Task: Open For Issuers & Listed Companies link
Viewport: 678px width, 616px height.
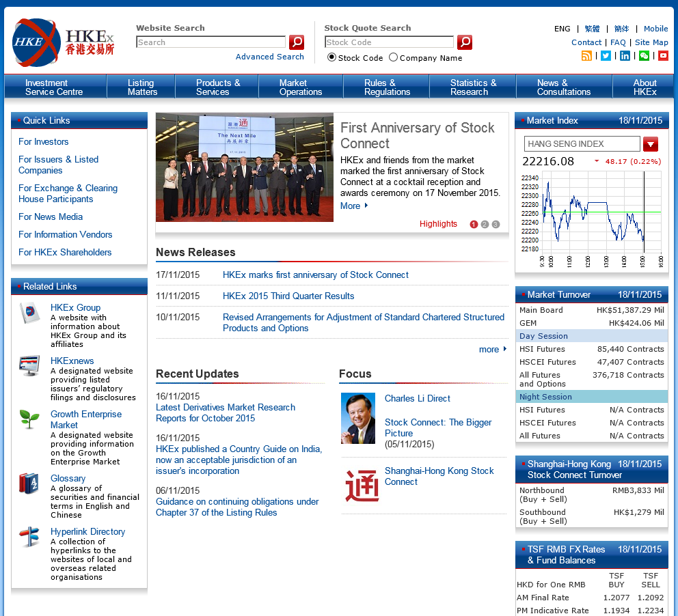Action: [58, 165]
